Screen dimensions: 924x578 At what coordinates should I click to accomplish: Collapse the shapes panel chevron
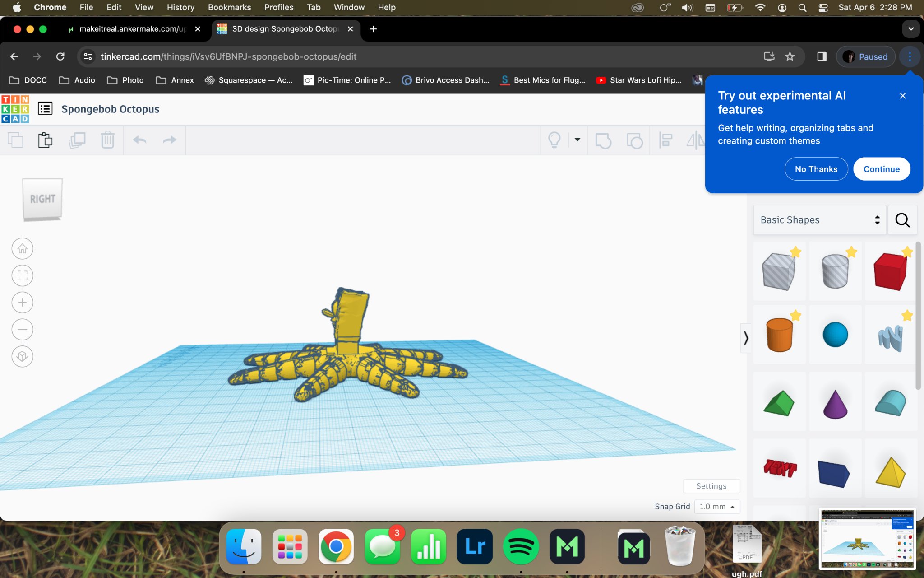pos(746,338)
